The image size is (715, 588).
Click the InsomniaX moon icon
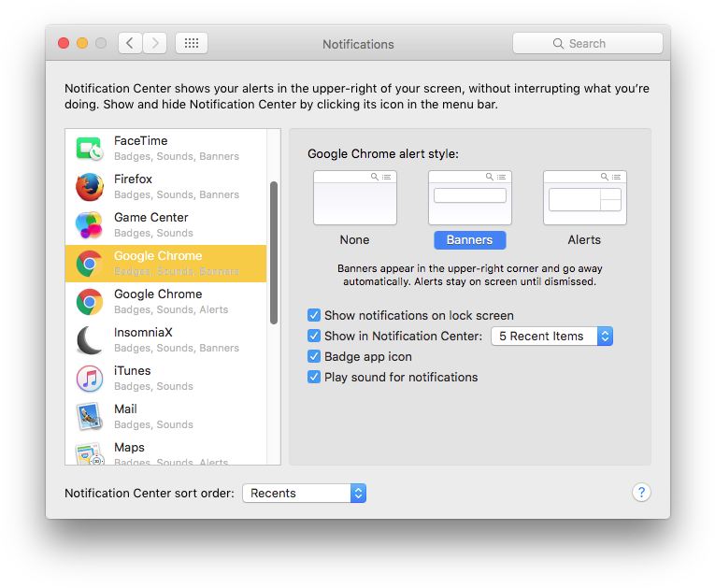pyautogui.click(x=90, y=340)
